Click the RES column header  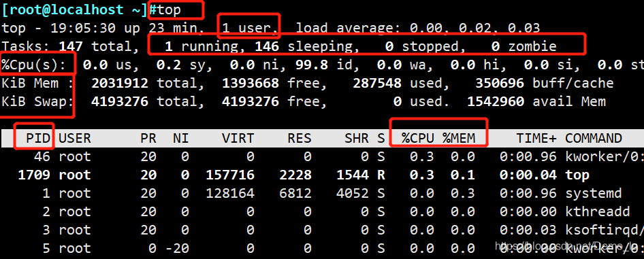pyautogui.click(x=299, y=138)
